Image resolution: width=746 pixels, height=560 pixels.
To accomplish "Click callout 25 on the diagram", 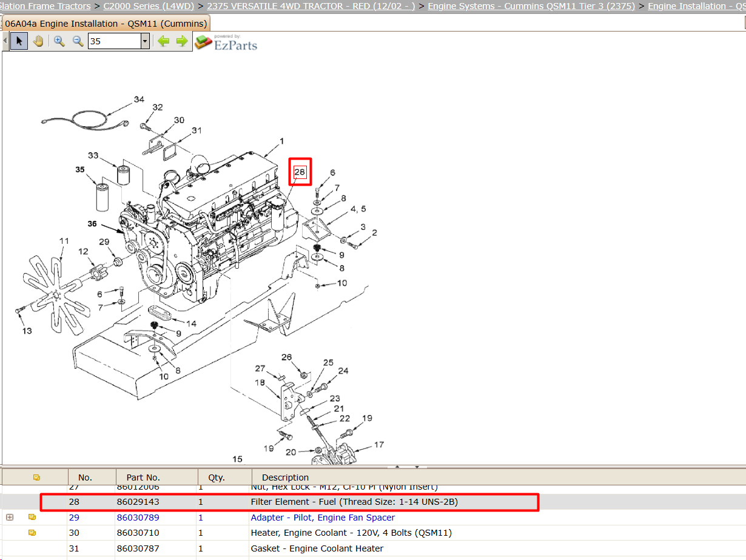I will (328, 363).
